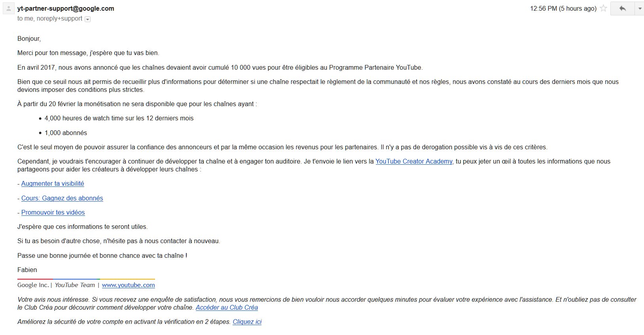Image resolution: width=644 pixels, height=335 pixels.
Task: Click the sender's profile avatar
Action: (x=9, y=9)
